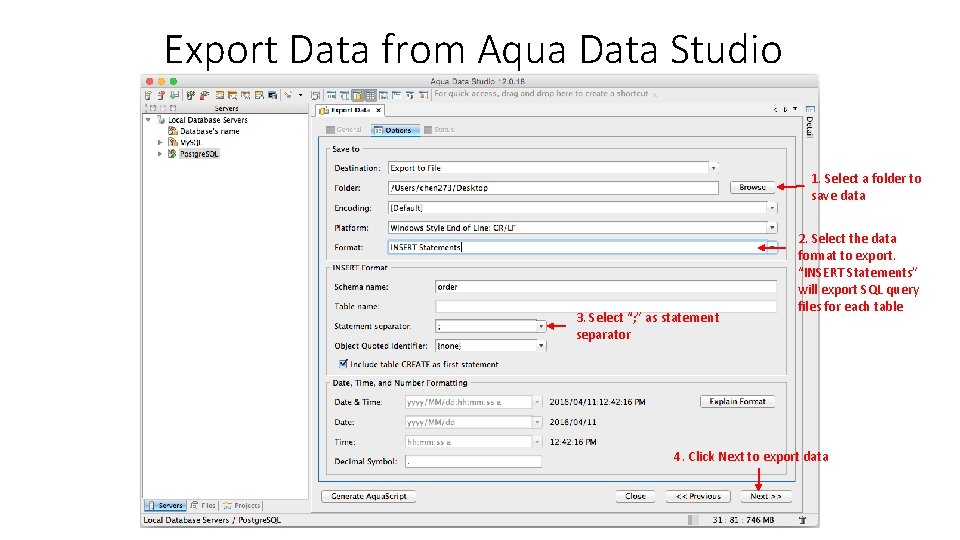Click the Browse button next to Folder

tap(752, 187)
